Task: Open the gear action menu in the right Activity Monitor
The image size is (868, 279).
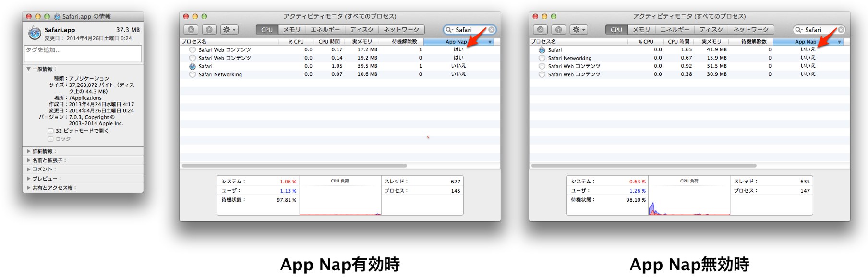Action: click(579, 30)
